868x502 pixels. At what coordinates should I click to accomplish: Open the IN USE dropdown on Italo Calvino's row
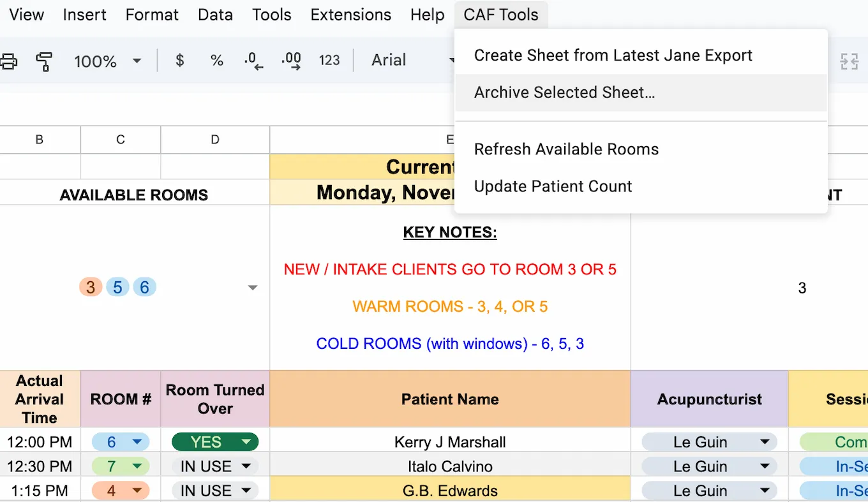coord(214,466)
